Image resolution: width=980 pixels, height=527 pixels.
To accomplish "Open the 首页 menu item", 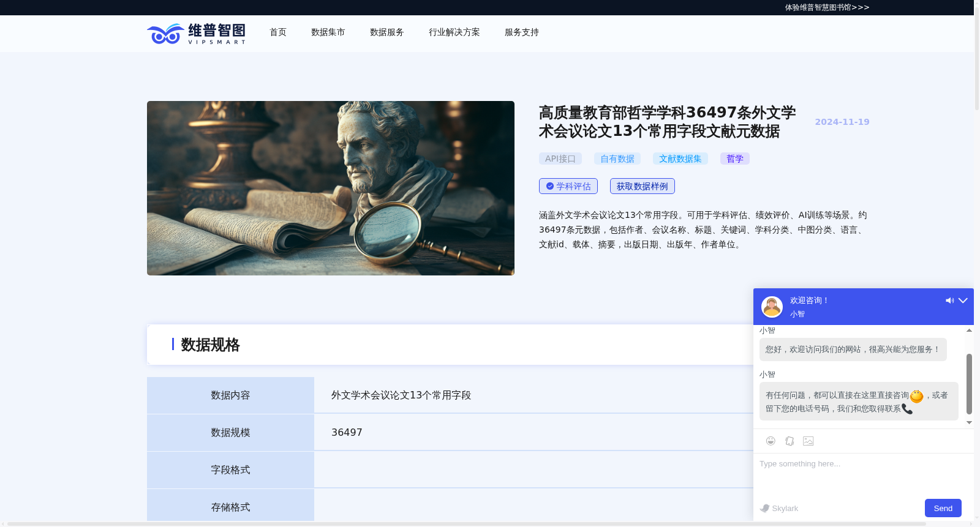I will (x=278, y=32).
